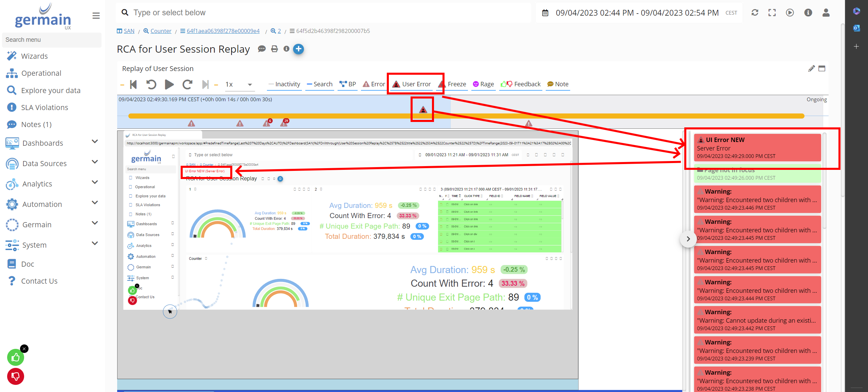
Task: Click the red User Error marker on timeline
Action: click(423, 110)
